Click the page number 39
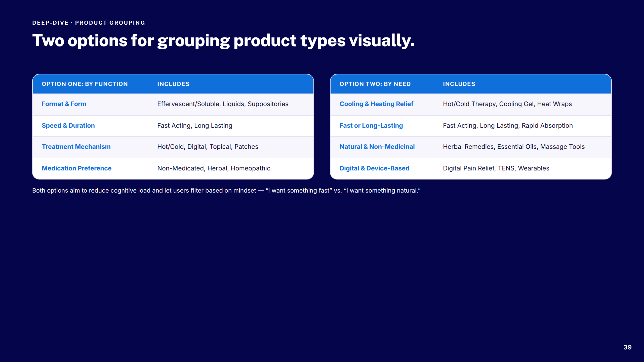This screenshot has height=362, width=644. 627,347
